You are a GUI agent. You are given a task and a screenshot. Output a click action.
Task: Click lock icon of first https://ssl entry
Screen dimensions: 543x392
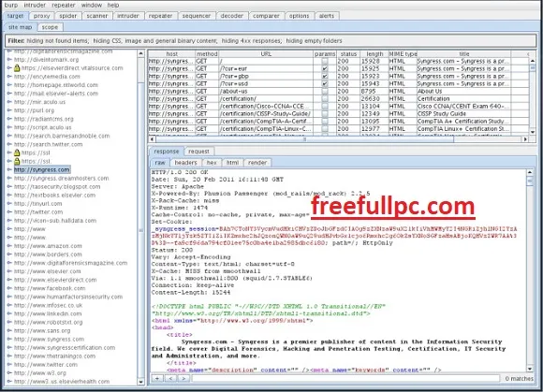click(17, 152)
